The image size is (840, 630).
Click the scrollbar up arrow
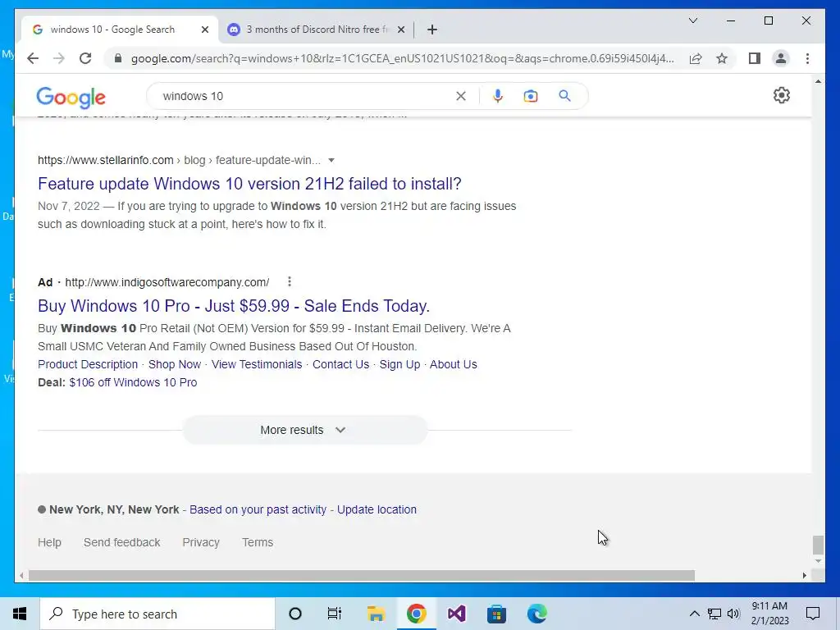[x=818, y=81]
